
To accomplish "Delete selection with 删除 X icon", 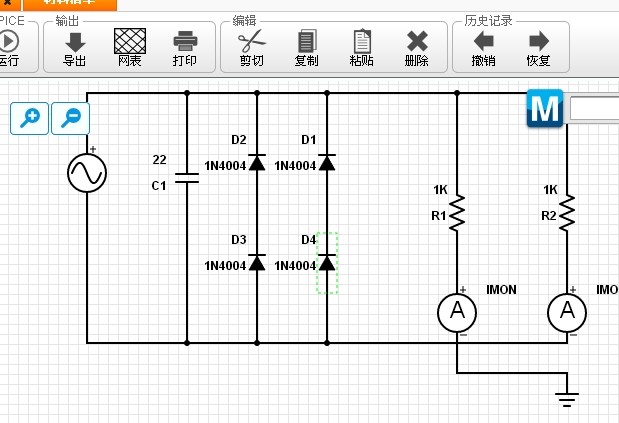I will [x=417, y=41].
